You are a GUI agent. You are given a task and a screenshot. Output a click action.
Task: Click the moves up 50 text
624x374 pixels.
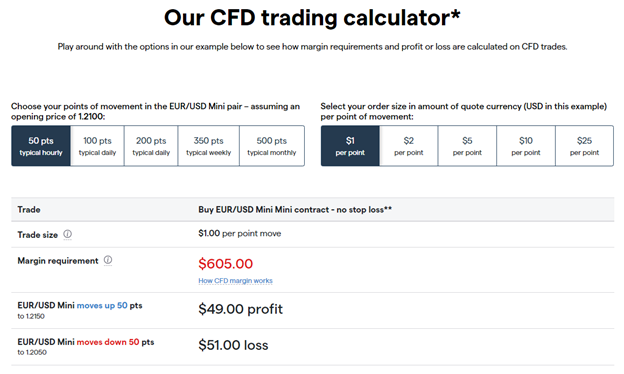pos(102,306)
